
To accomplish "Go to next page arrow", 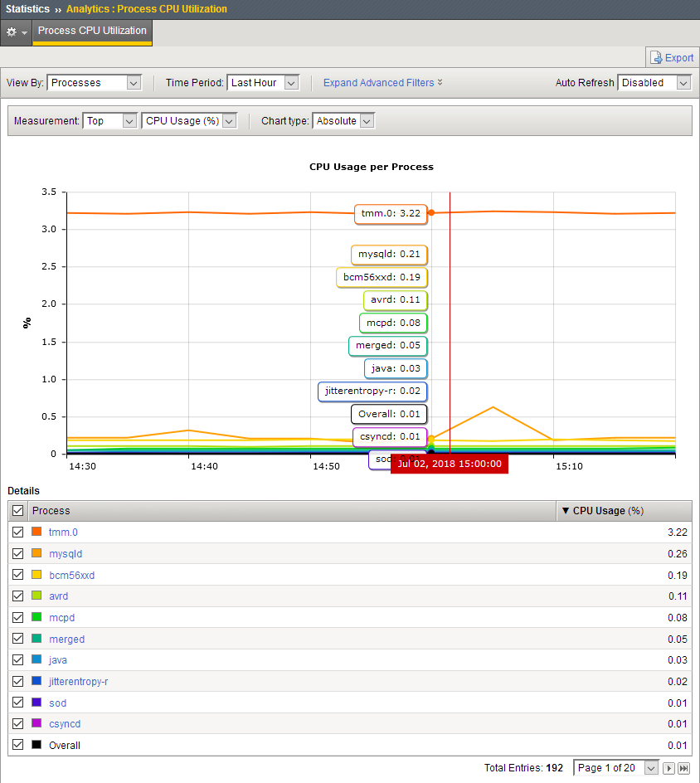I will (x=668, y=768).
